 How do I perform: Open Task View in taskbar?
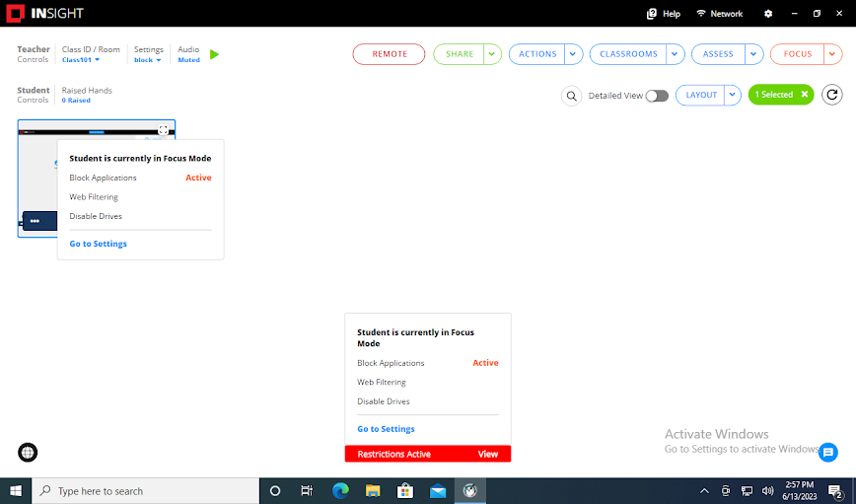point(307,491)
